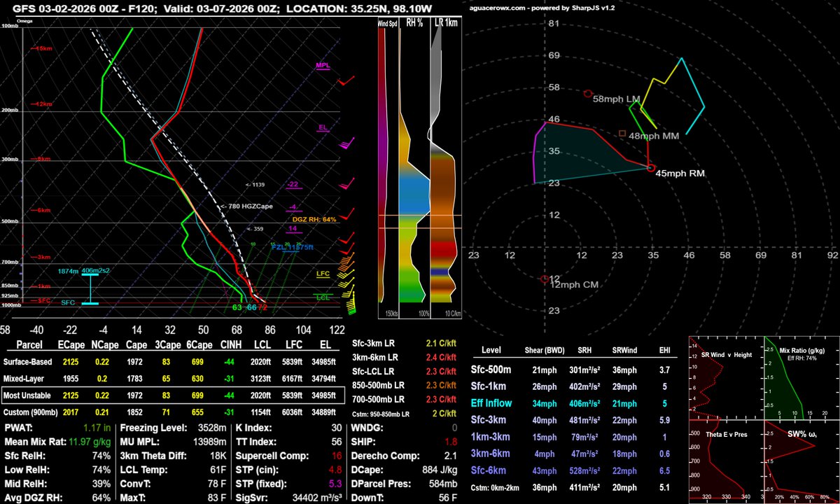Click the MPL level label on skew-T

[323, 65]
